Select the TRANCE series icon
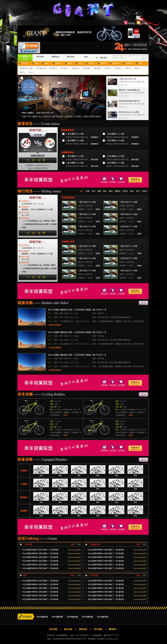The image size is (167, 644). (x=111, y=64)
